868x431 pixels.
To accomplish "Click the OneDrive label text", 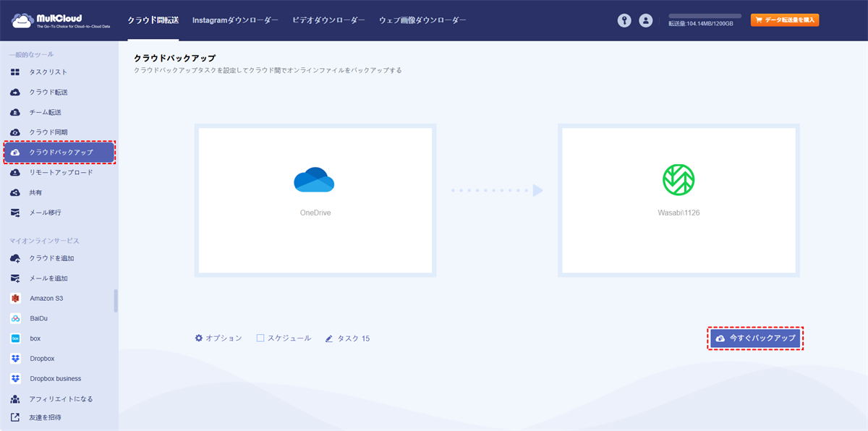I will 315,213.
